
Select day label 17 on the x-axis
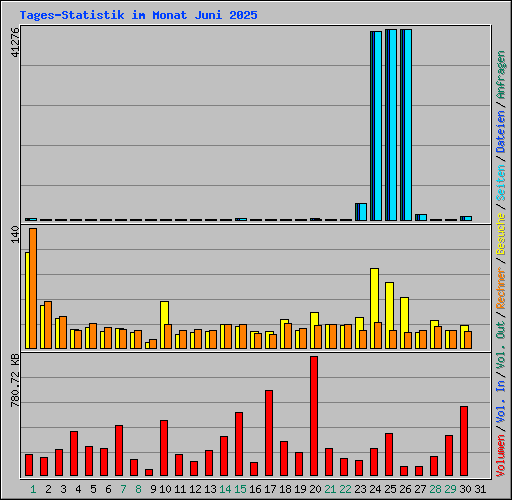pos(270,489)
